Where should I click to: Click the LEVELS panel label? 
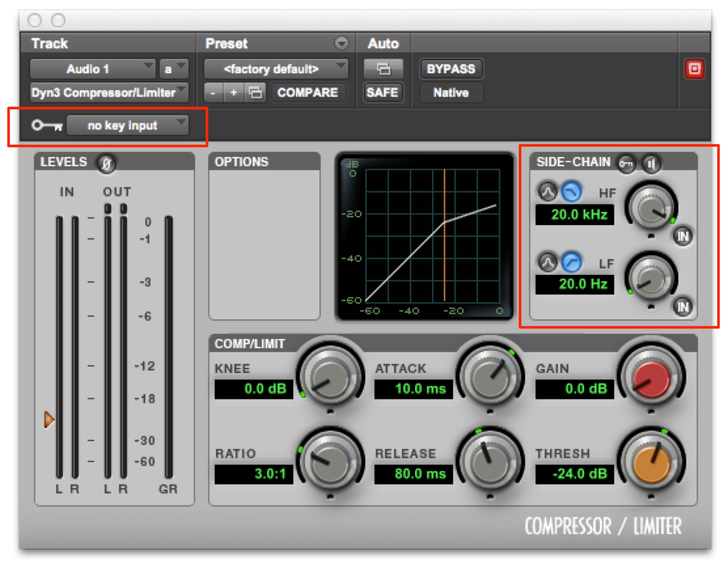pyautogui.click(x=64, y=162)
